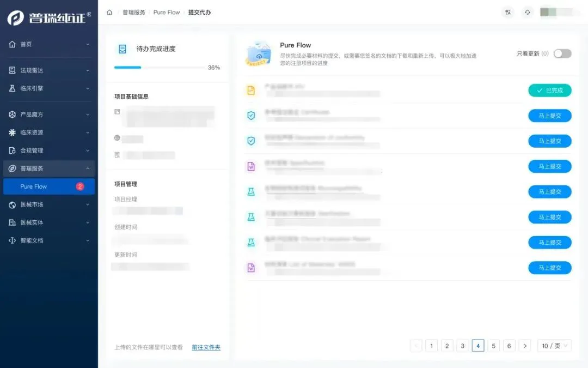Image resolution: width=588 pixels, height=368 pixels.
Task: Click the 医械实体 building icon
Action: pos(13,222)
